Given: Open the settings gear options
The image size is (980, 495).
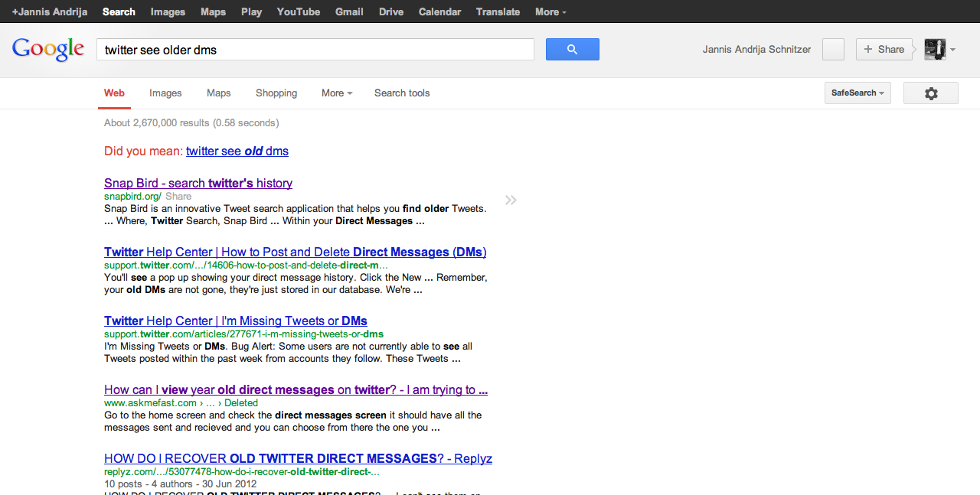Looking at the screenshot, I should [x=931, y=93].
